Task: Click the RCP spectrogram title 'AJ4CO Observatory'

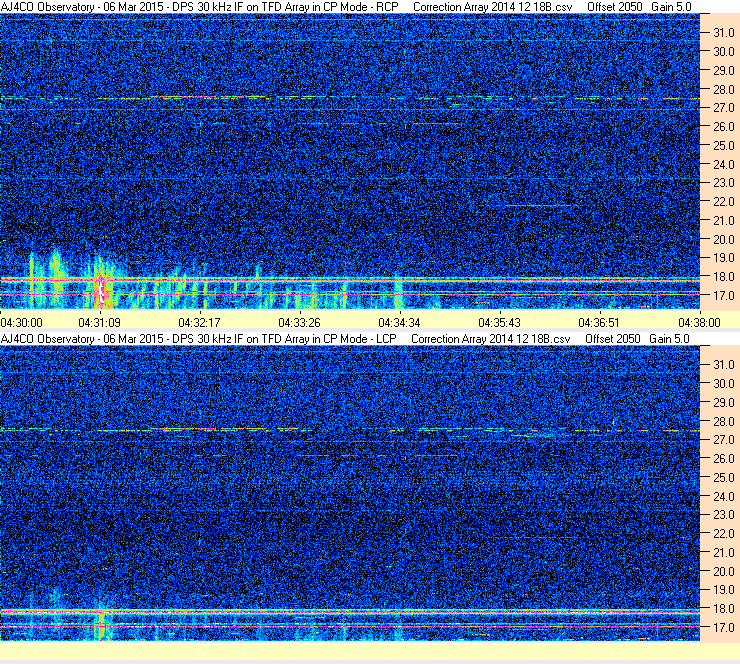Action: (47, 7)
